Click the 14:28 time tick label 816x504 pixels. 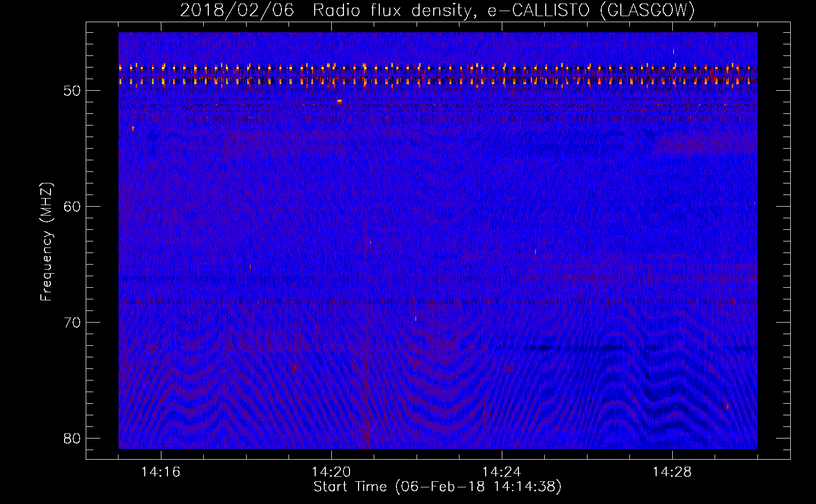[672, 472]
